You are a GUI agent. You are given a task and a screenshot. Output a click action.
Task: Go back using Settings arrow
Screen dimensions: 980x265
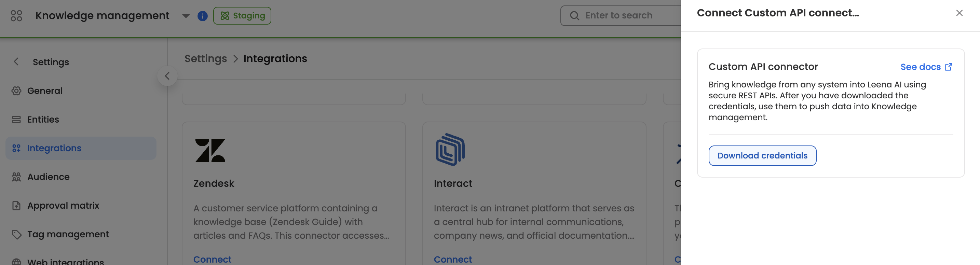pyautogui.click(x=16, y=61)
